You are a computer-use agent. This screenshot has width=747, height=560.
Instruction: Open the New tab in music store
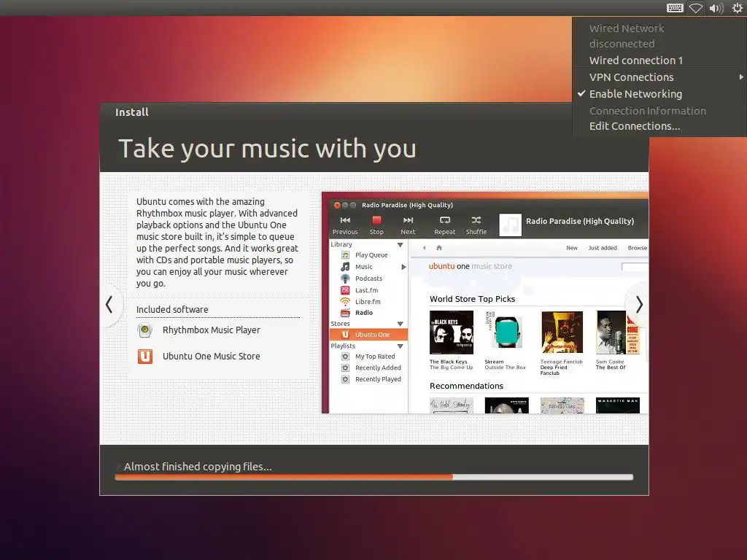[572, 248]
